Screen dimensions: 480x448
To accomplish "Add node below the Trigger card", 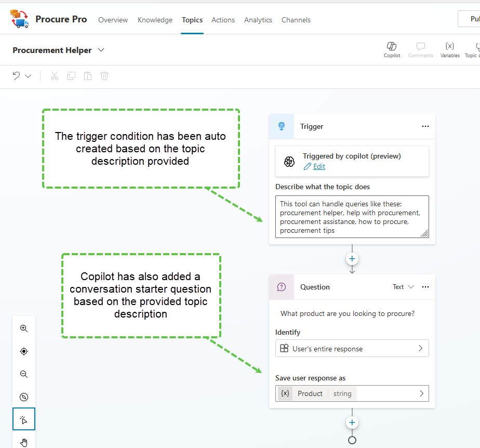I will pyautogui.click(x=352, y=259).
